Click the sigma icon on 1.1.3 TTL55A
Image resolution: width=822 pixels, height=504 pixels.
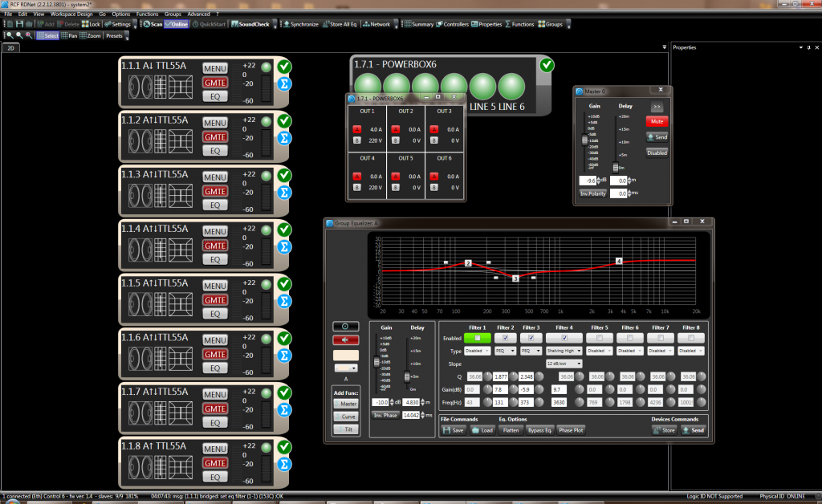[285, 193]
